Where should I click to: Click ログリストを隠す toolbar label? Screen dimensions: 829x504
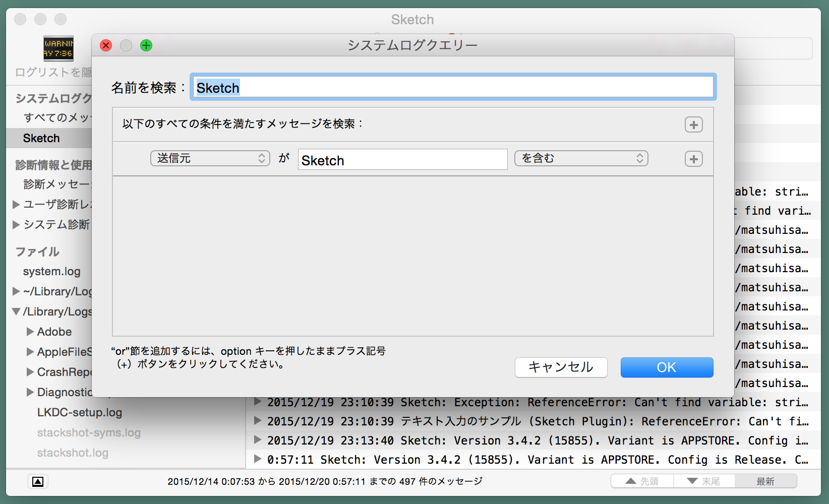pyautogui.click(x=53, y=72)
